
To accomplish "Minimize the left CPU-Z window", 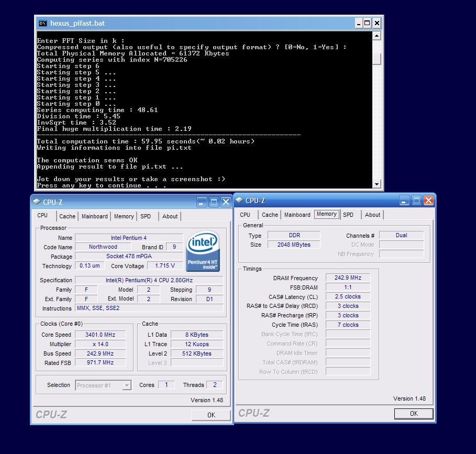I will coord(202,202).
